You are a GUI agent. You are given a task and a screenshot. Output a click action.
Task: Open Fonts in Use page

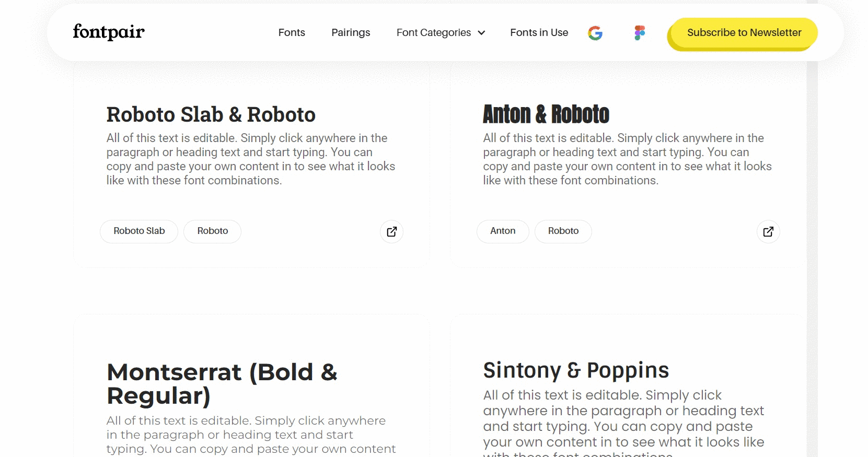(539, 32)
